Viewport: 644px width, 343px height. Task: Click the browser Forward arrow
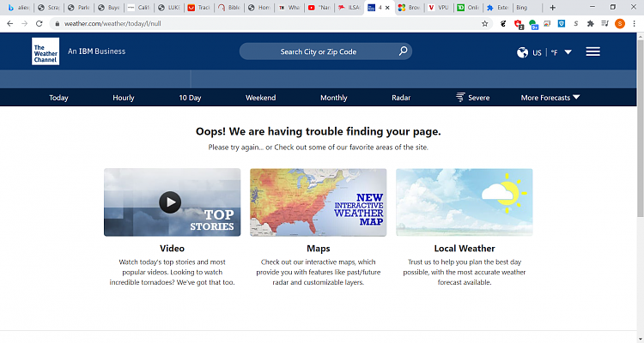point(25,24)
